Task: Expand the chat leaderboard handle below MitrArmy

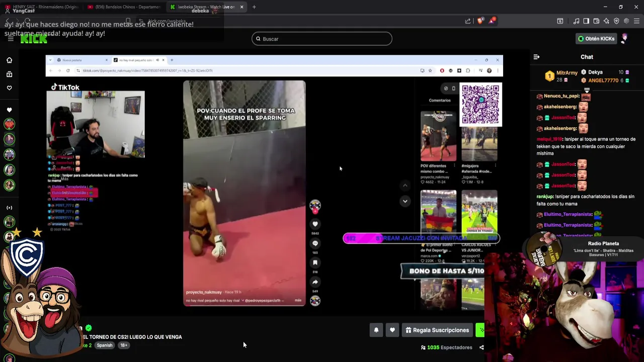Action: click(x=587, y=90)
